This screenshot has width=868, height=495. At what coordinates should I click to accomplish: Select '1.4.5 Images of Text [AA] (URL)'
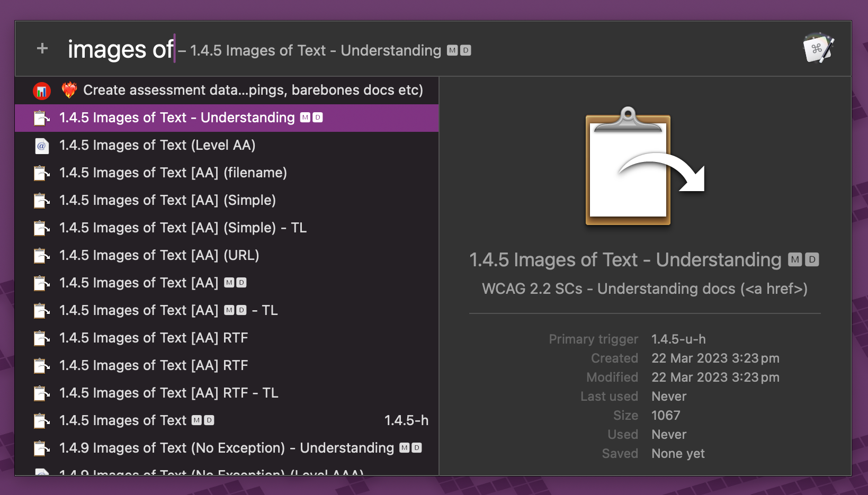(x=227, y=256)
